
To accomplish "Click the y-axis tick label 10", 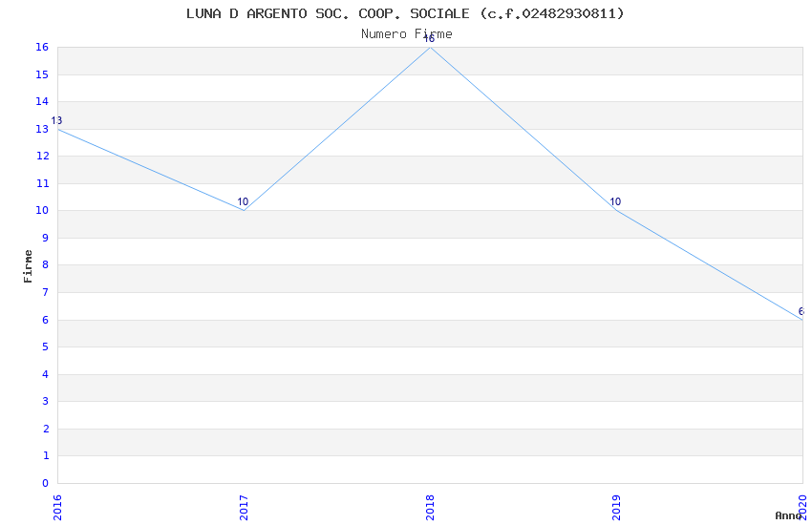I will 42,211.
